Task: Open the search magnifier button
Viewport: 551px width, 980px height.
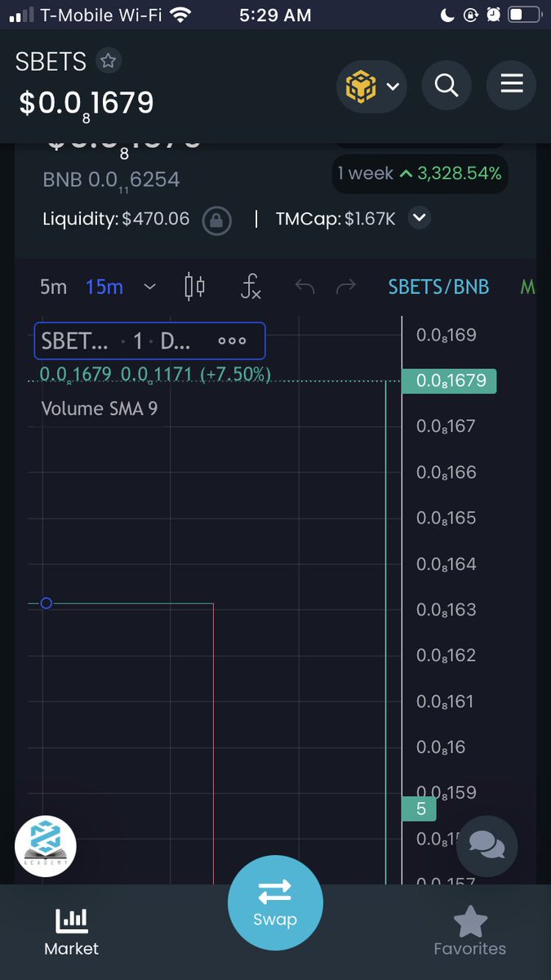Action: click(x=447, y=84)
